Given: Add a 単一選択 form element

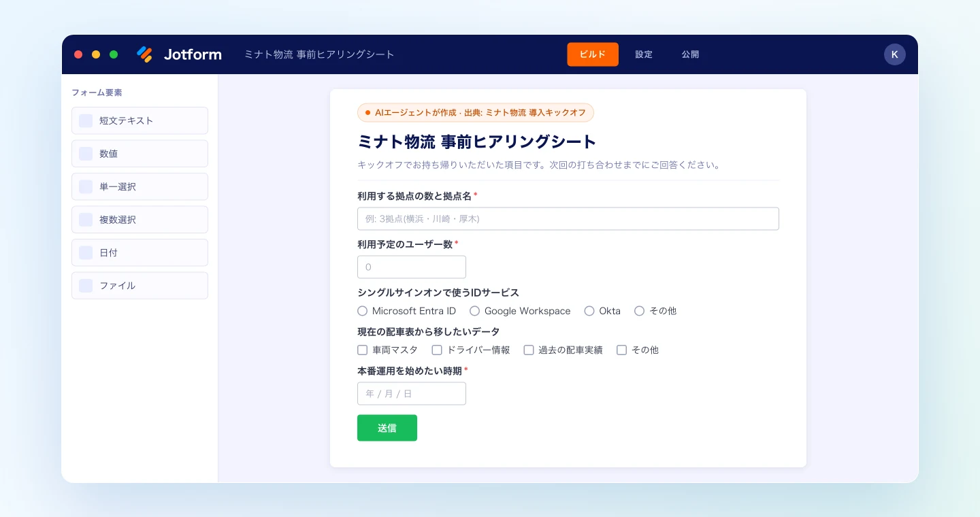Looking at the screenshot, I should coord(140,186).
